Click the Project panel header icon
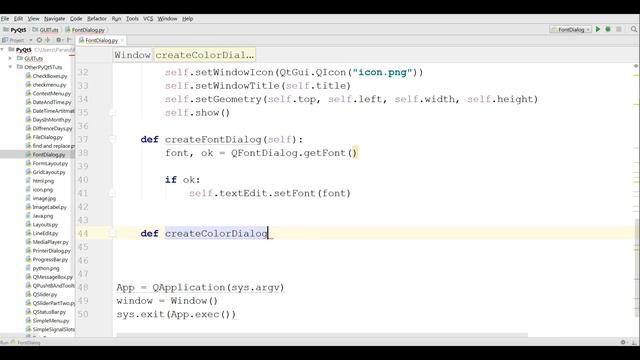The width and height of the screenshot is (640, 360). click(5, 40)
